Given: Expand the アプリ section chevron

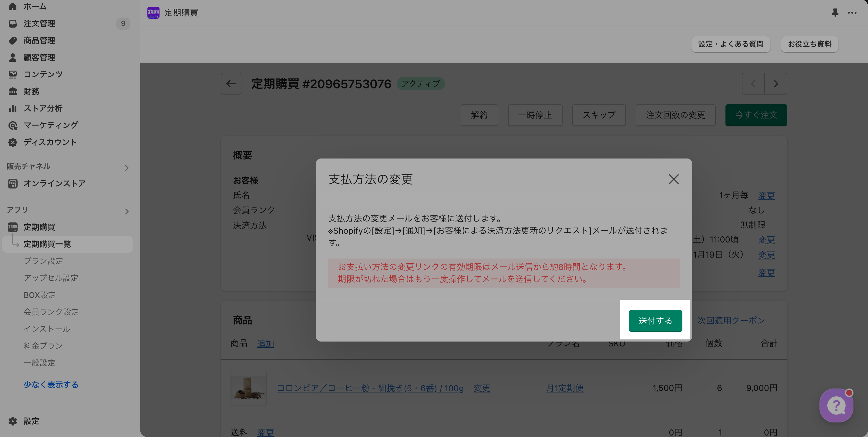Looking at the screenshot, I should [x=127, y=212].
